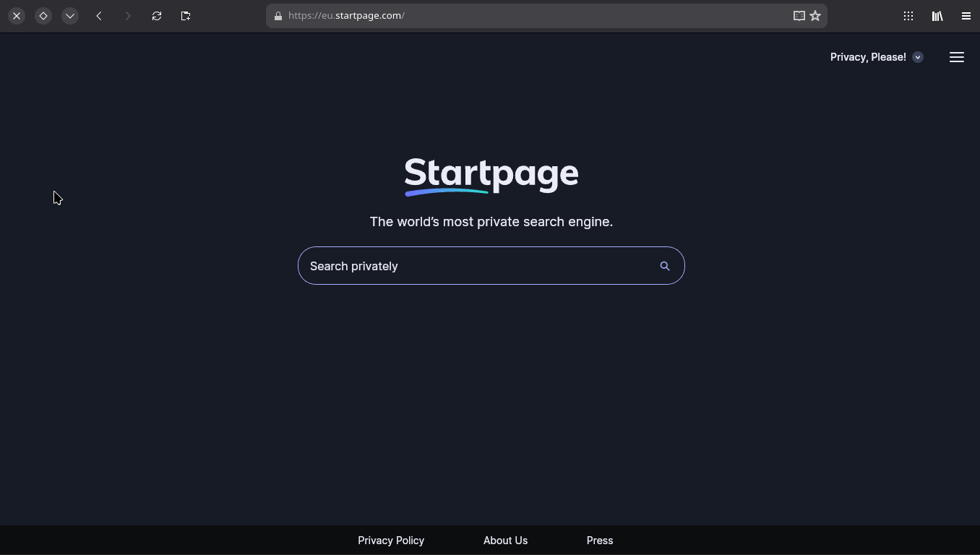Expand the Privacy, Please! dropdown arrow

point(918,57)
